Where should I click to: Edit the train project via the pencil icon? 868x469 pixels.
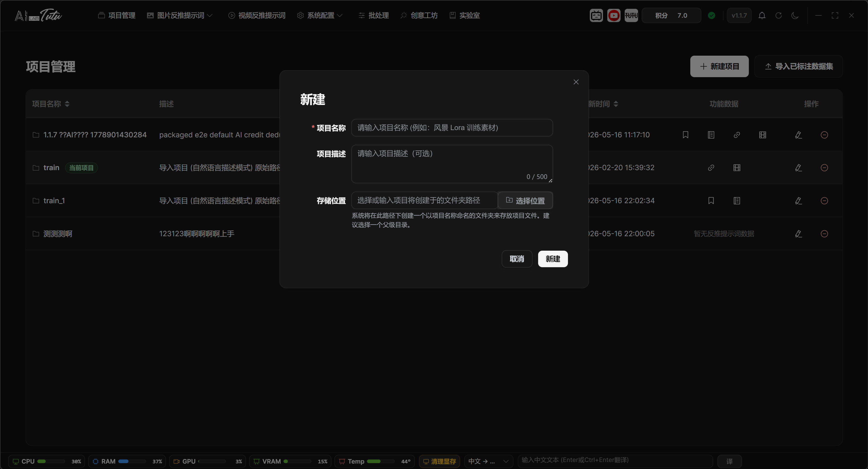(x=798, y=168)
